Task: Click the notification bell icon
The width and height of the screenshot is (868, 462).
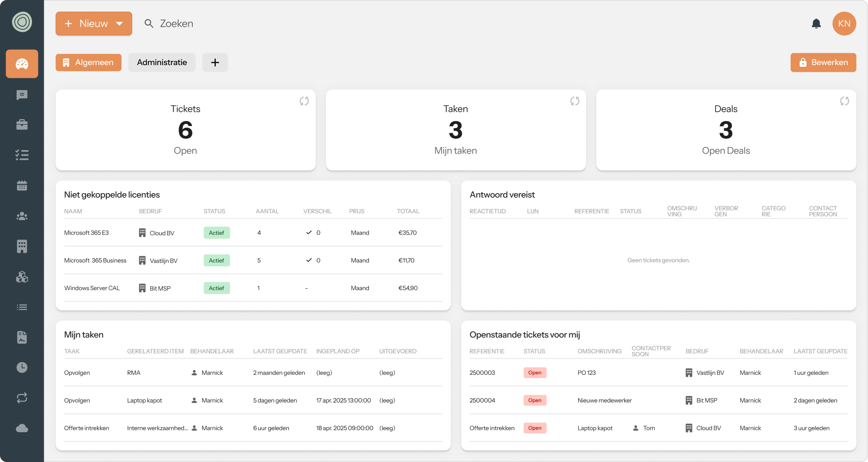Action: point(816,24)
